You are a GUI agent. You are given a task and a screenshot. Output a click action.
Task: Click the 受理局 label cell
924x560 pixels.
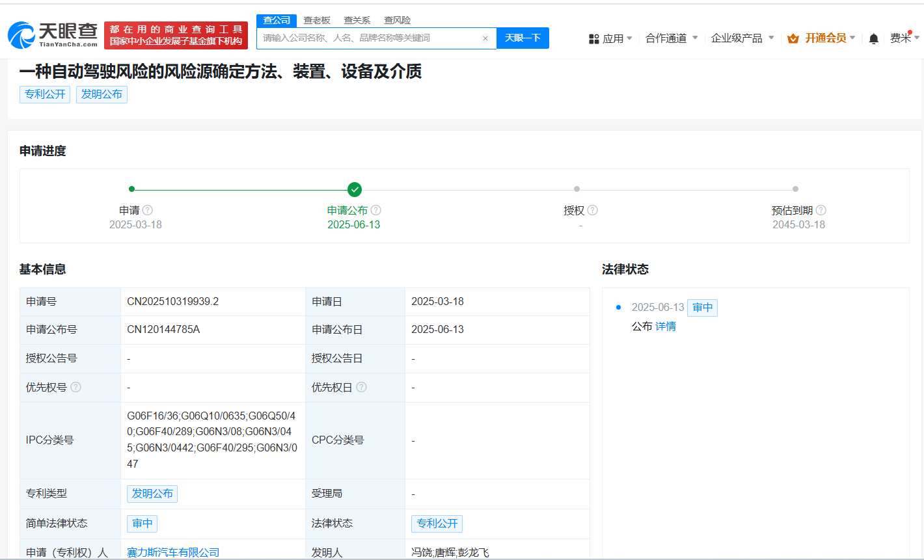click(355, 494)
